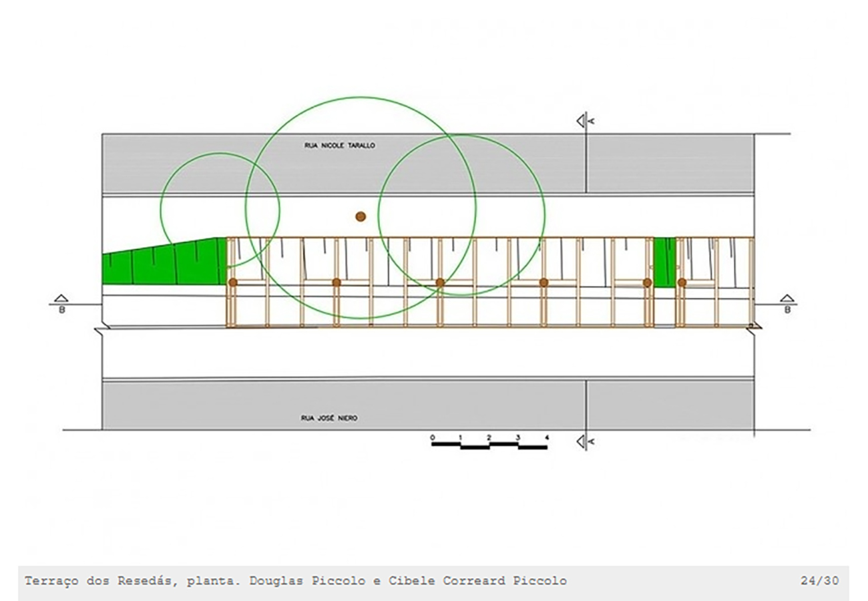
Task: Click the 24/30 slide counter
Action: point(819,581)
